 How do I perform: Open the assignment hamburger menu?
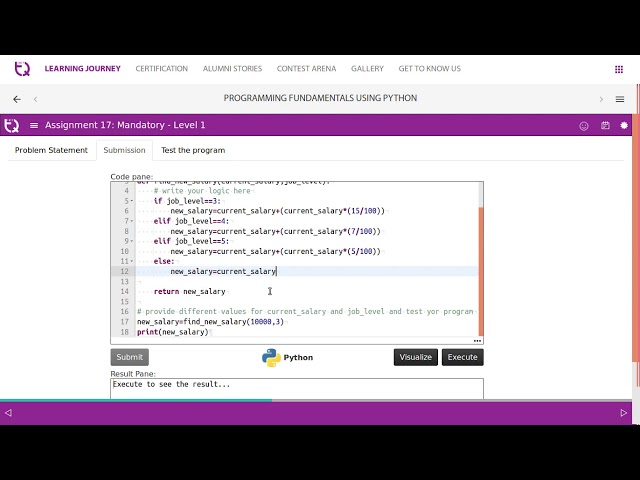[34, 125]
